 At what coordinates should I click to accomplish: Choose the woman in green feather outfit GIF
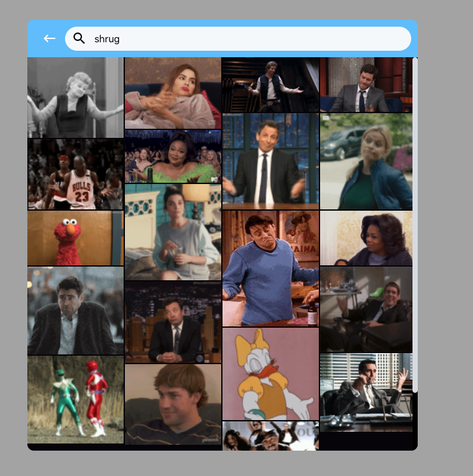click(x=173, y=156)
